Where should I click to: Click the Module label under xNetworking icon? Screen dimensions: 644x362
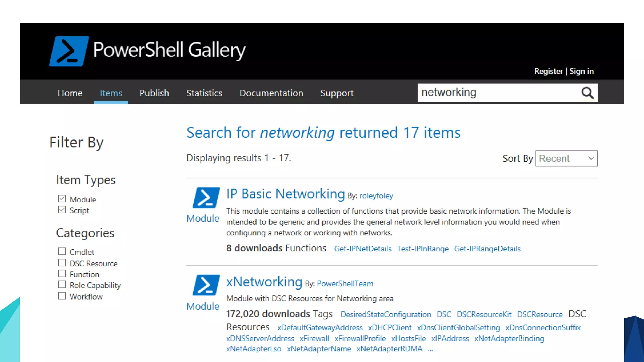coord(203,306)
